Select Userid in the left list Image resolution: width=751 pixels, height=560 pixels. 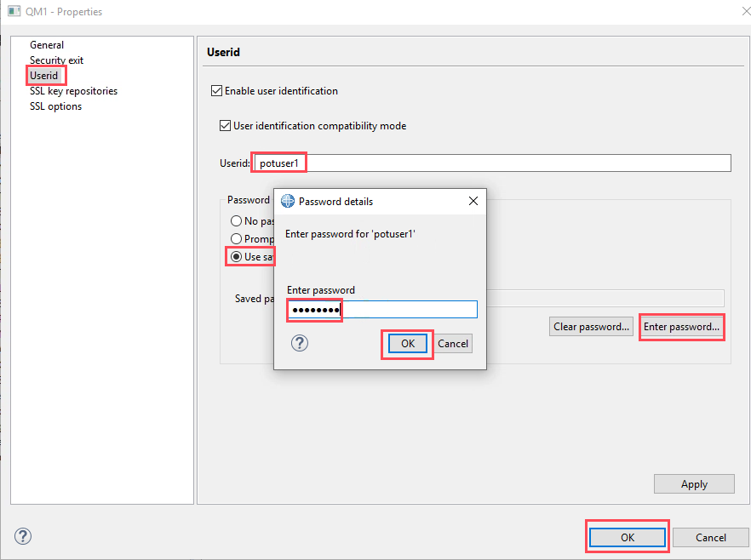tap(44, 76)
